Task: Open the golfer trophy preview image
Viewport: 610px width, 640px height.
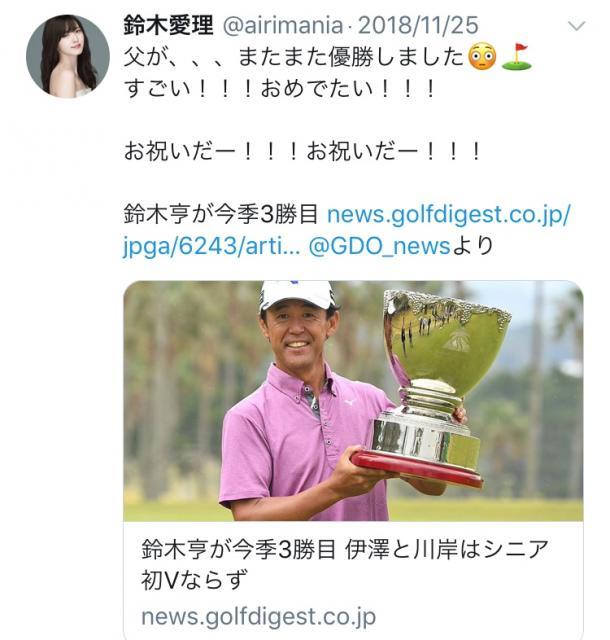Action: click(353, 400)
